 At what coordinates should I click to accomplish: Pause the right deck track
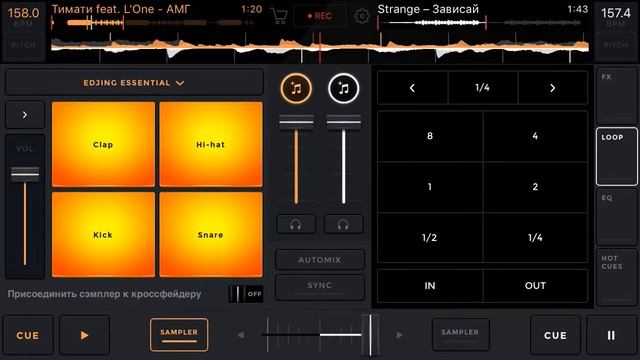[x=611, y=335]
